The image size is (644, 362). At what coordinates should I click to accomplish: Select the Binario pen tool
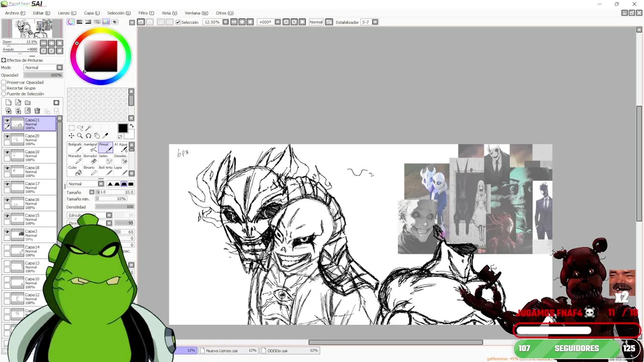pyautogui.click(x=91, y=171)
